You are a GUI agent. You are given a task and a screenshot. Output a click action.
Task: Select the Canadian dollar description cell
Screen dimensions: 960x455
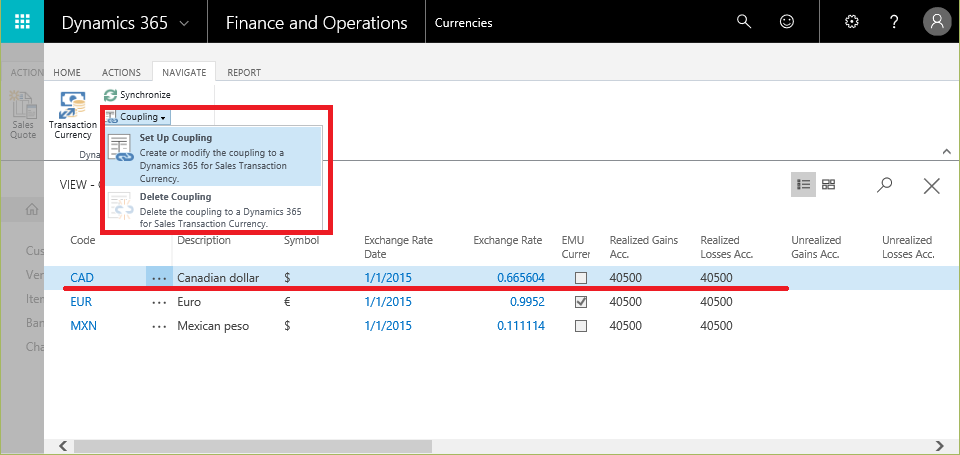[218, 278]
